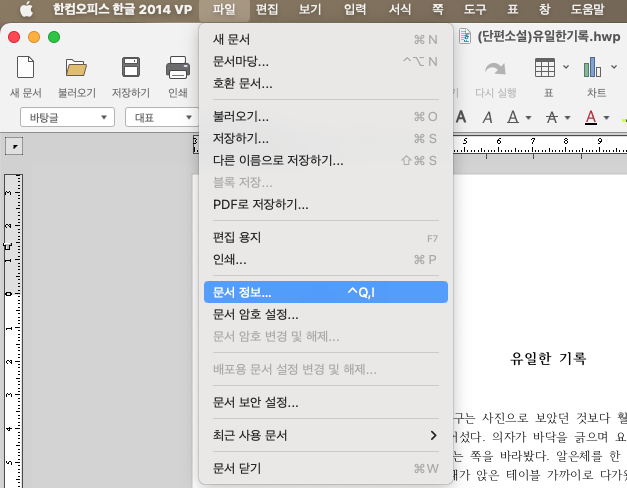Click the vertical ruler on the left
Screen dimensions: 627x488
point(13,330)
